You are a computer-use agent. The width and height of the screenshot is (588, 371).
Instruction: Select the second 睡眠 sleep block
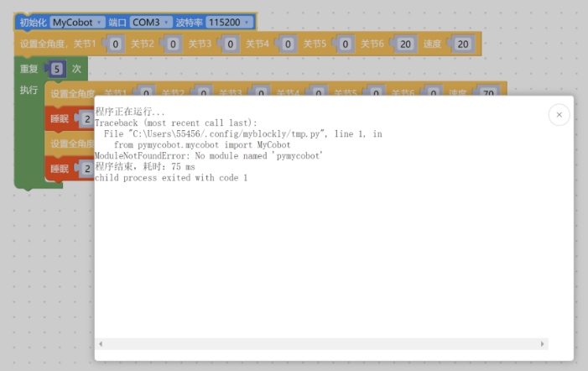[x=60, y=169]
